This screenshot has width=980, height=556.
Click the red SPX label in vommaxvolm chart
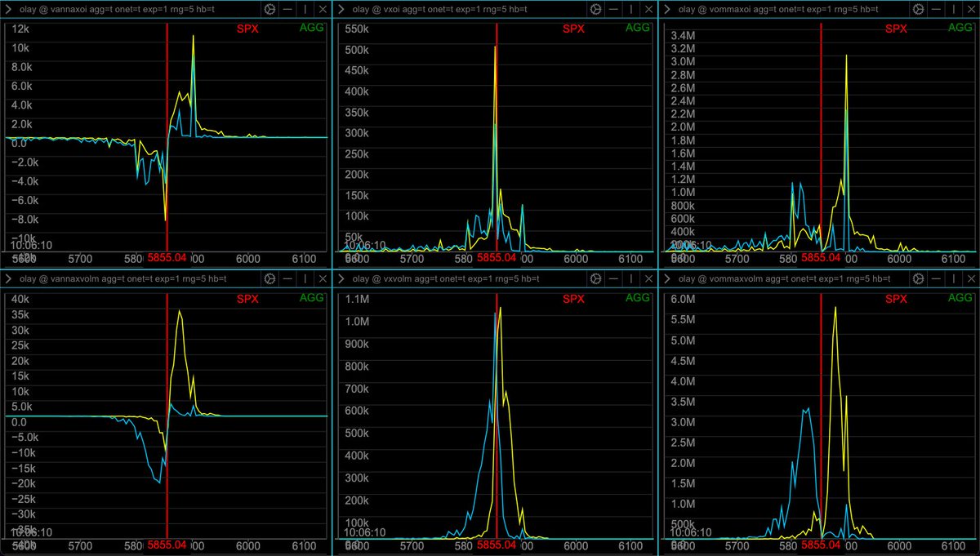coord(897,298)
